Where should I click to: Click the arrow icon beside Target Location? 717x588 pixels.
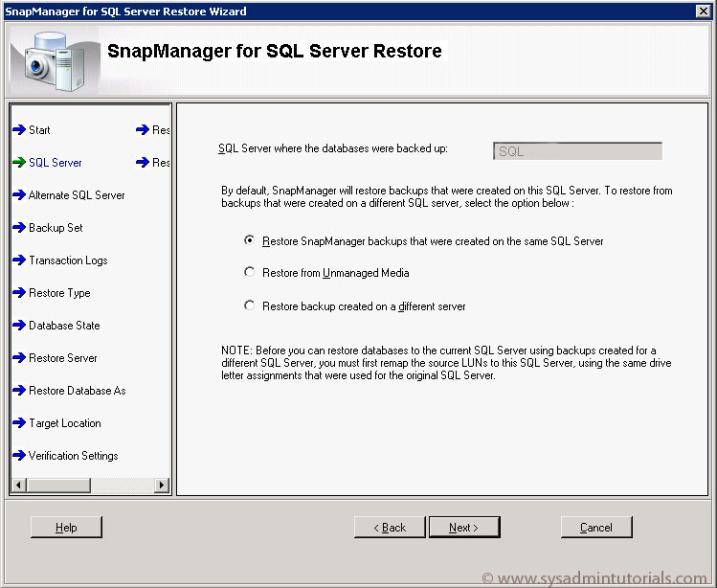19,423
